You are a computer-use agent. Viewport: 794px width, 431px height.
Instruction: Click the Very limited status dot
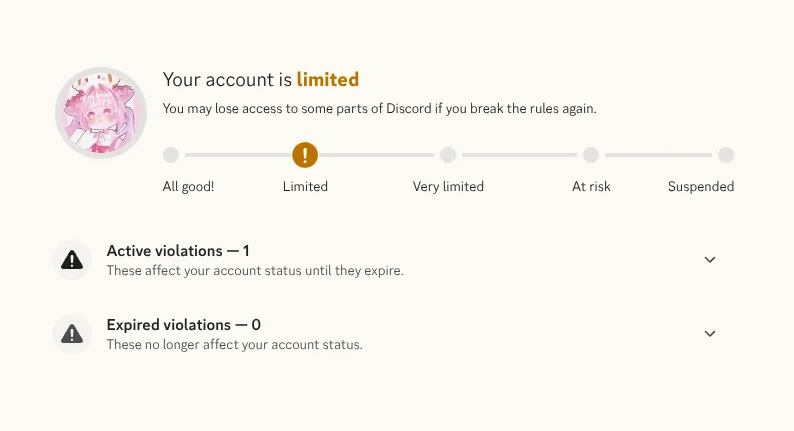[448, 155]
